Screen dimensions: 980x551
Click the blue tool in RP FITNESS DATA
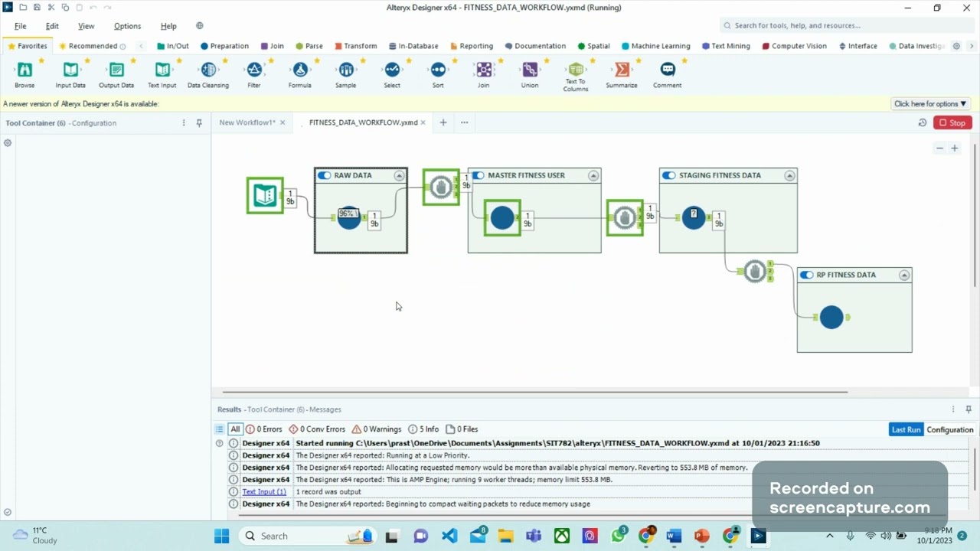[x=831, y=318]
